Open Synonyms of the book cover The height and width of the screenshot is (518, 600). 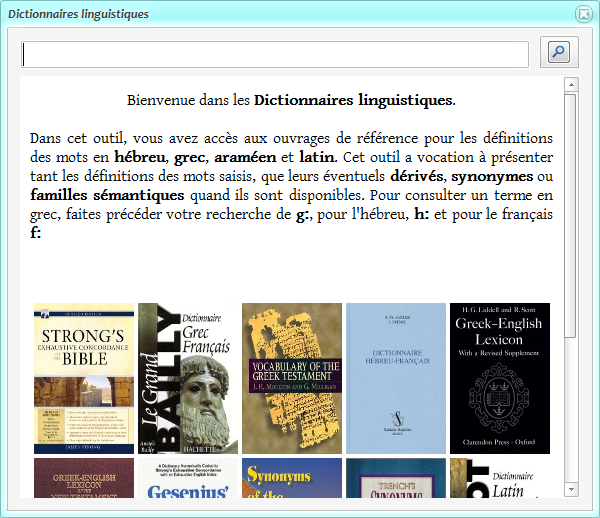pos(292,478)
